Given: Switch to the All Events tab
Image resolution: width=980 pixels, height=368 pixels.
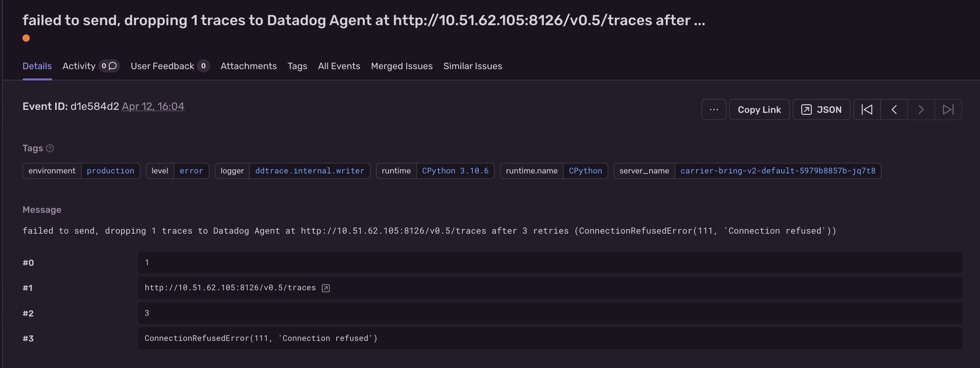Looking at the screenshot, I should pos(339,66).
